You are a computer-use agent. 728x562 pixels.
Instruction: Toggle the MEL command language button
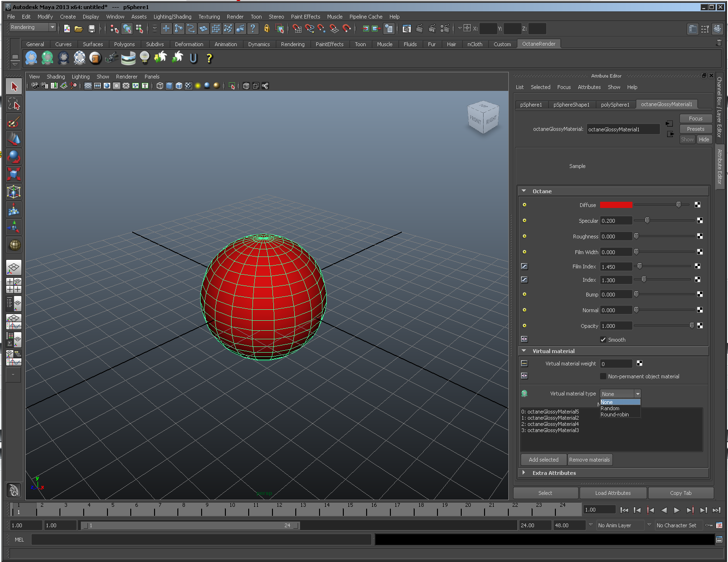pos(19,540)
